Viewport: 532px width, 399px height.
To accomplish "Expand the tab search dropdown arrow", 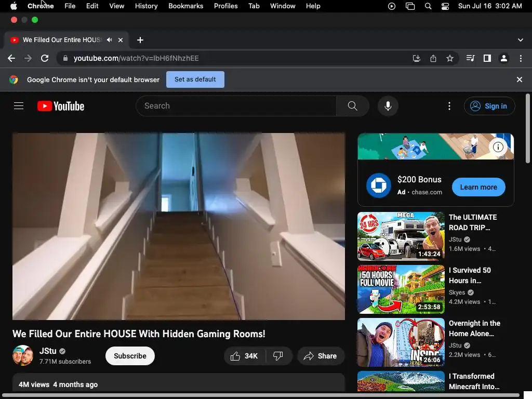I will [520, 40].
